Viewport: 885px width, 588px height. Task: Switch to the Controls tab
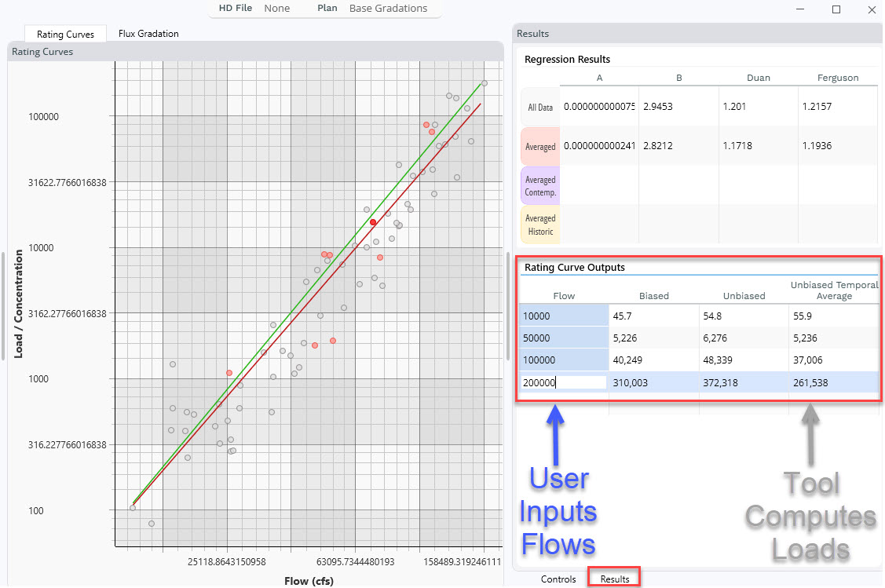pyautogui.click(x=558, y=579)
